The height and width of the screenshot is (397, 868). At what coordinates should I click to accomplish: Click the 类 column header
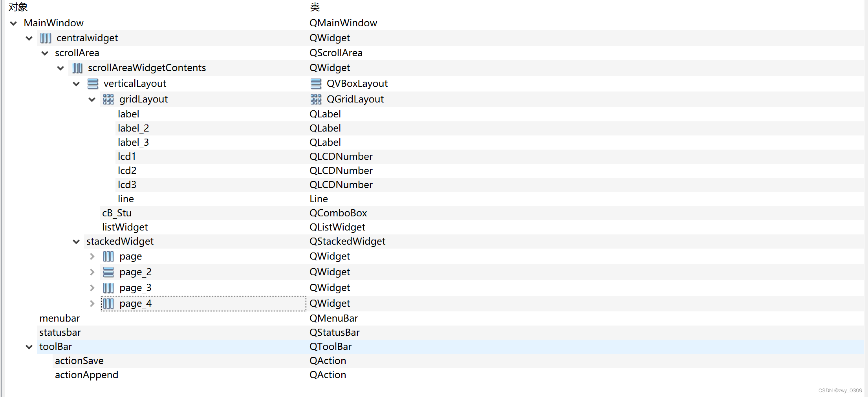[x=315, y=7]
